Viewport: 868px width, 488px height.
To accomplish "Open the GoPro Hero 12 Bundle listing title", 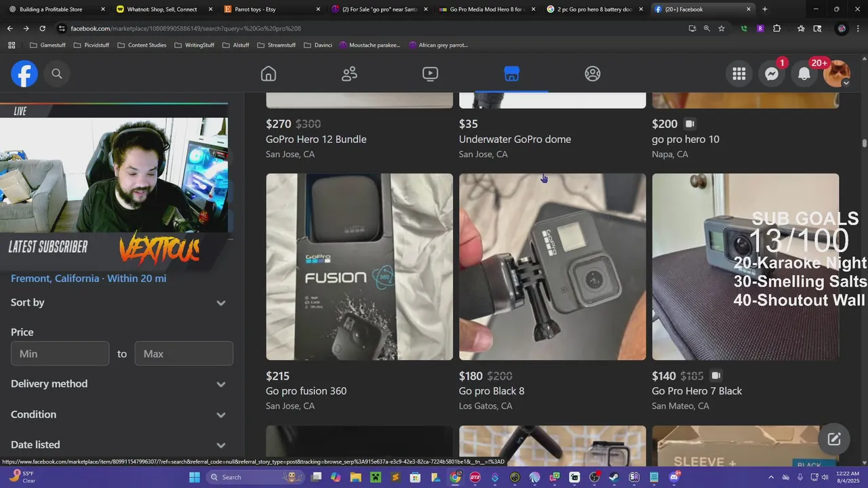I will [316, 139].
